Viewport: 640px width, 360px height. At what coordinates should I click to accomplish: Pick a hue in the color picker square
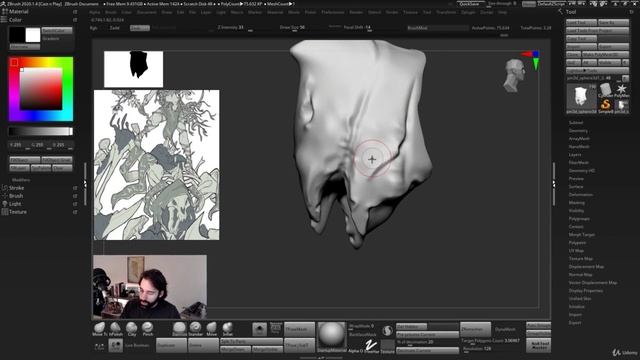[41, 89]
